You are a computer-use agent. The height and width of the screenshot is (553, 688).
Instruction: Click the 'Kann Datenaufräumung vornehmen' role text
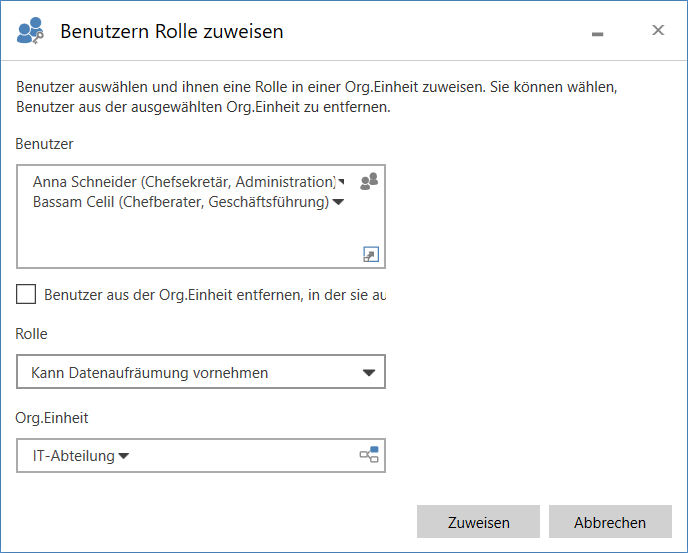[x=150, y=373]
